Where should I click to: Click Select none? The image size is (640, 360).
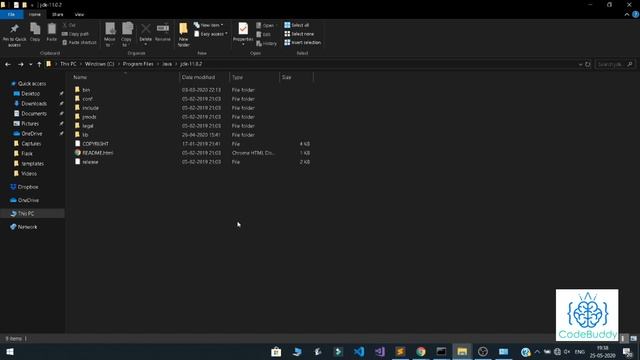click(x=299, y=34)
